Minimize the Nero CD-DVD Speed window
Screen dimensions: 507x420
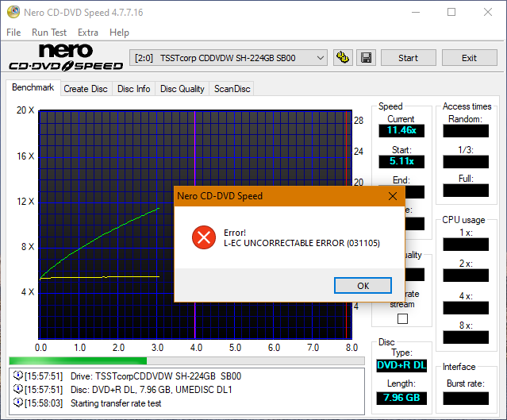(x=416, y=12)
